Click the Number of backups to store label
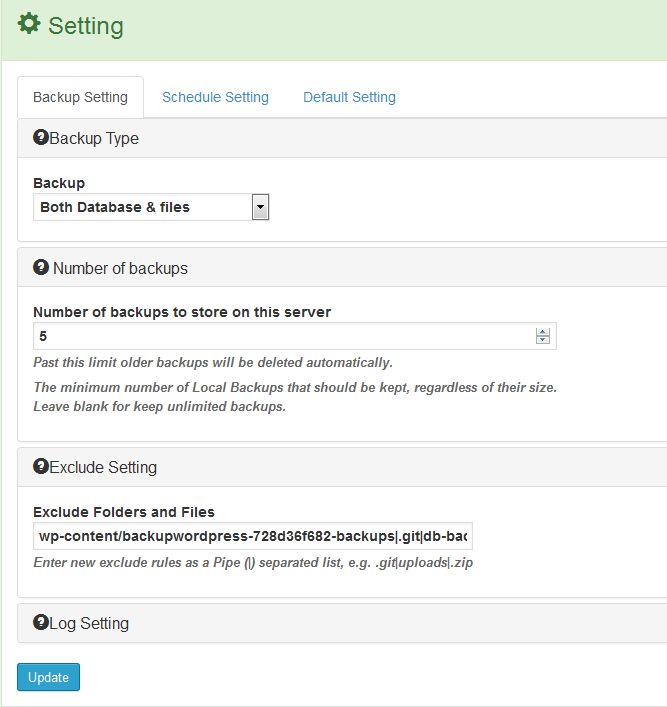The image size is (667, 707). (x=182, y=311)
